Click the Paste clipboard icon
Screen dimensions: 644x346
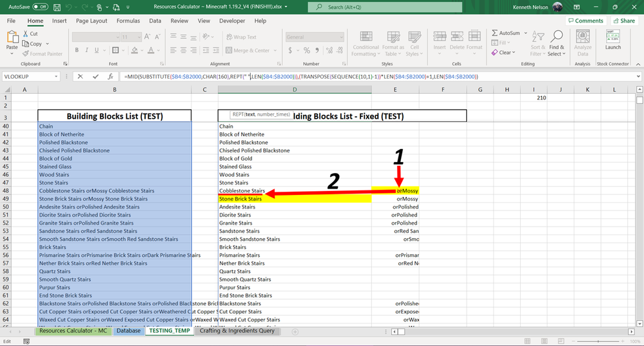[x=12, y=37]
